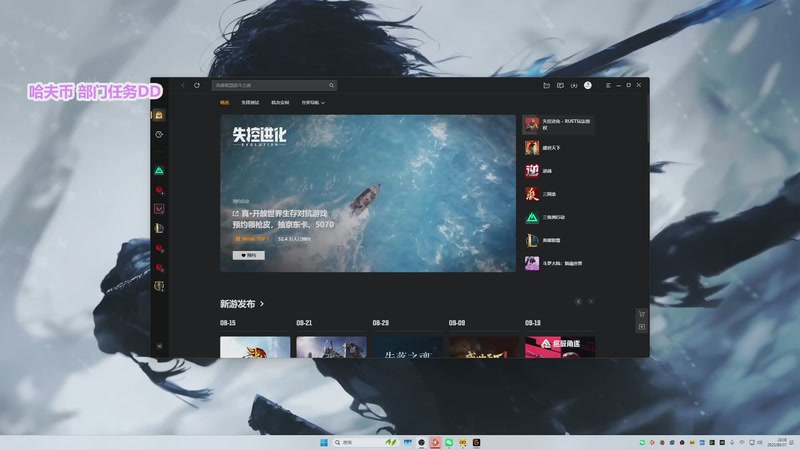Open the green triangle game in sidebar

pos(159,170)
